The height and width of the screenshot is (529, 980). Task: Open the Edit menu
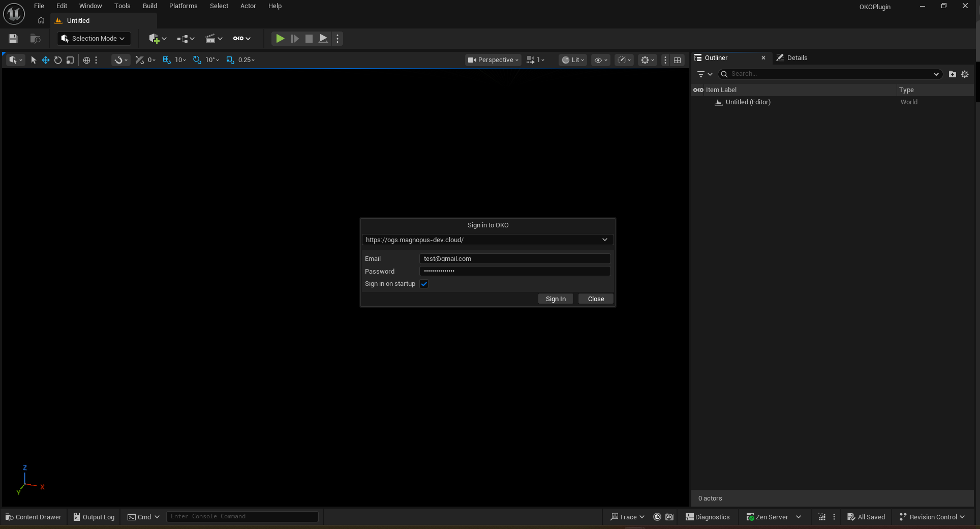click(62, 6)
